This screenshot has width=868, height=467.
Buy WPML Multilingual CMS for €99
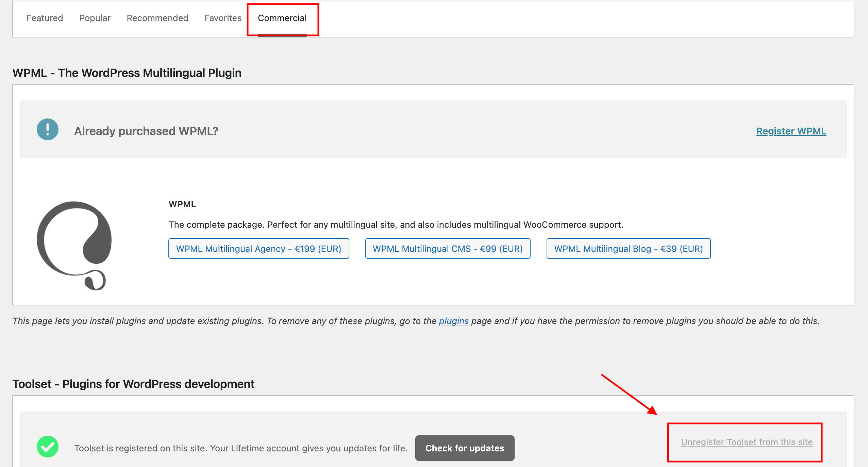(x=448, y=249)
